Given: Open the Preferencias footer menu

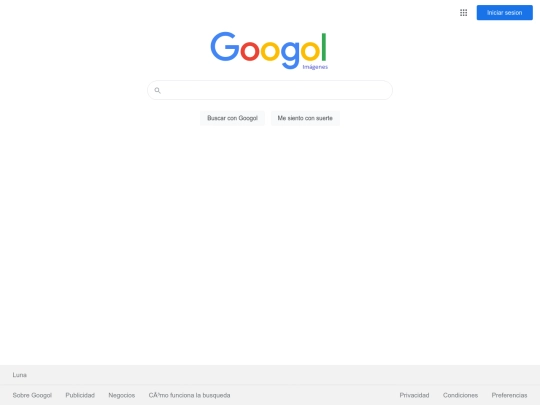Looking at the screenshot, I should 509,395.
